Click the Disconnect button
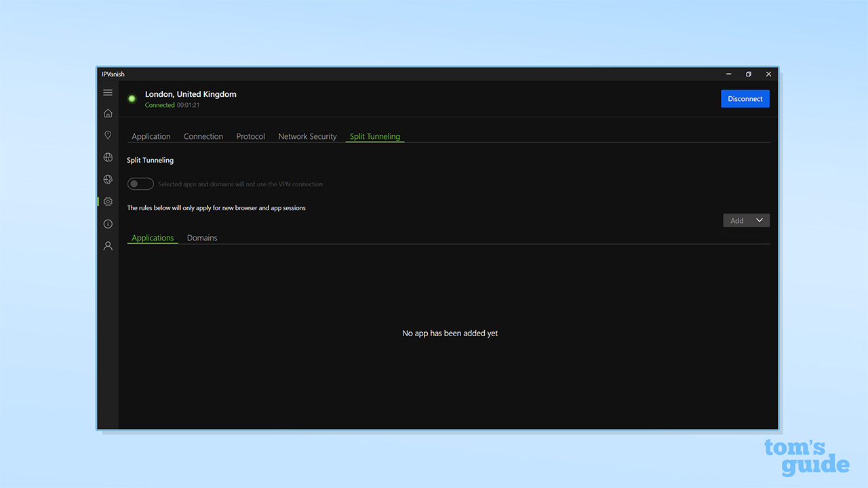 point(745,98)
